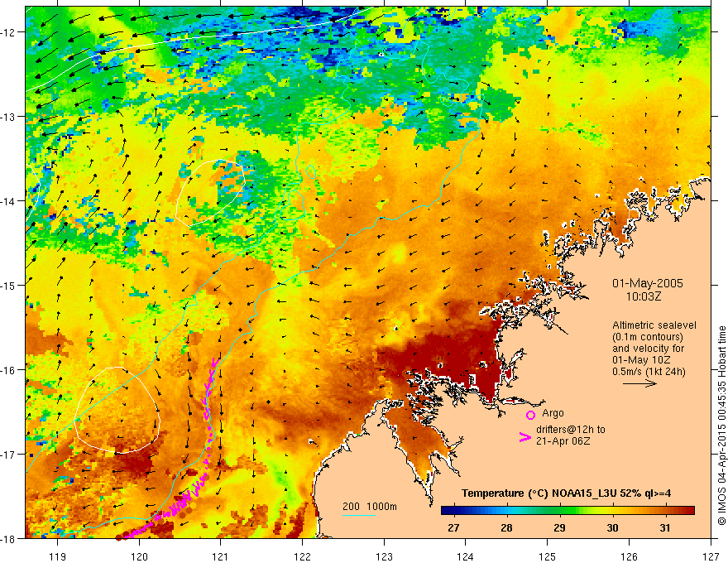Viewport: 728px width, 563px height.
Task: Click the '0.5m/s (1kt 24h)' scale text
Action: click(649, 372)
